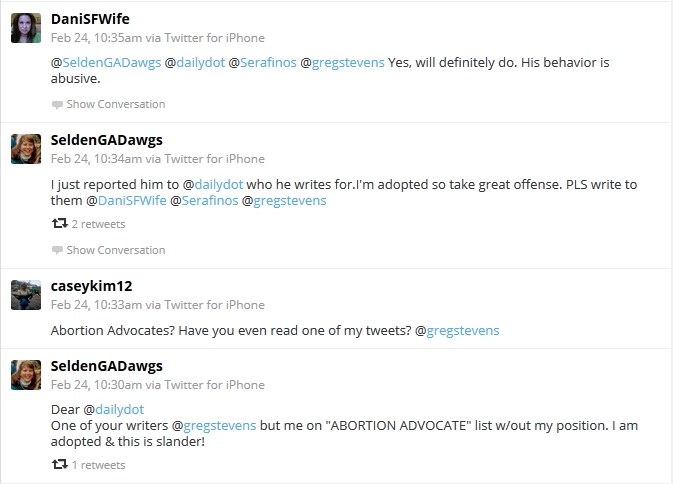673x484 pixels.
Task: Open the caseykim12 username heading
Action: click(x=91, y=286)
